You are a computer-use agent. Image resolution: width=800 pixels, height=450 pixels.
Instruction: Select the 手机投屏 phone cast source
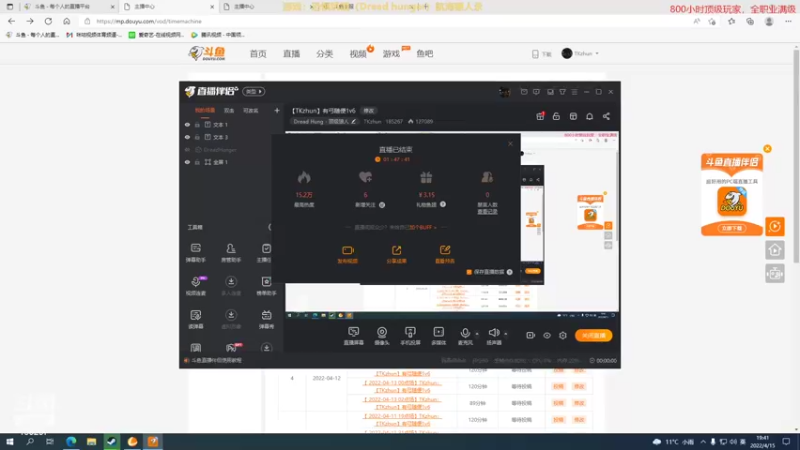(x=410, y=336)
